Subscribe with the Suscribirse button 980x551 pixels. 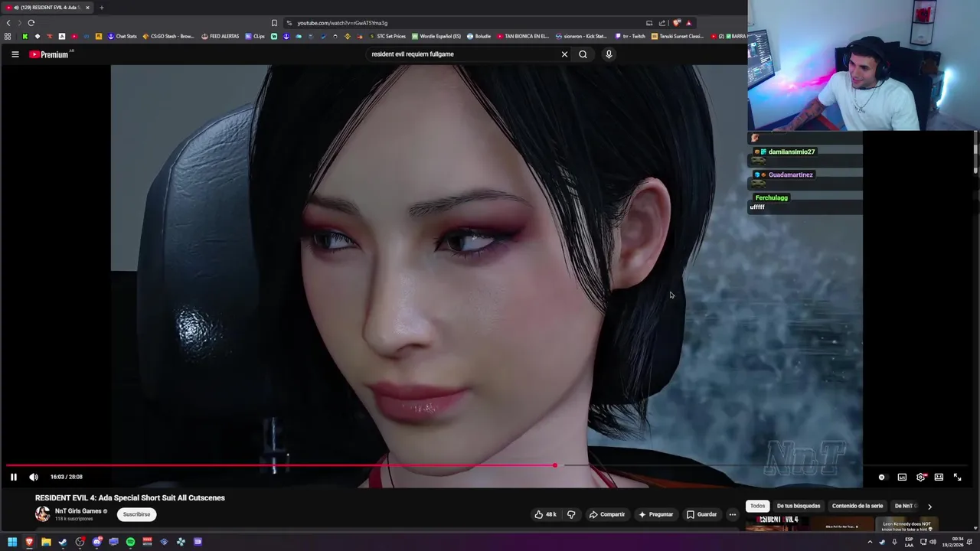pos(137,514)
